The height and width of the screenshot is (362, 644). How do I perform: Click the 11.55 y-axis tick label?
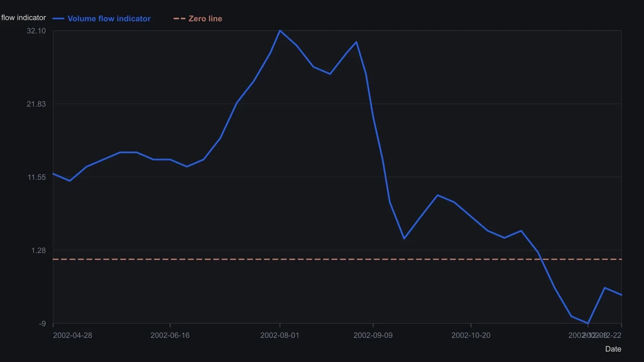[37, 177]
